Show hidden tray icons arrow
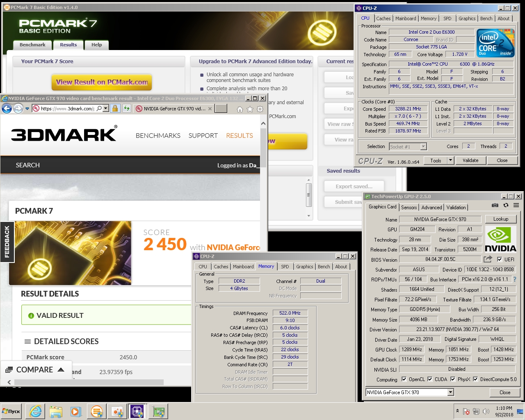The width and height of the screenshot is (525, 420). 457,411
